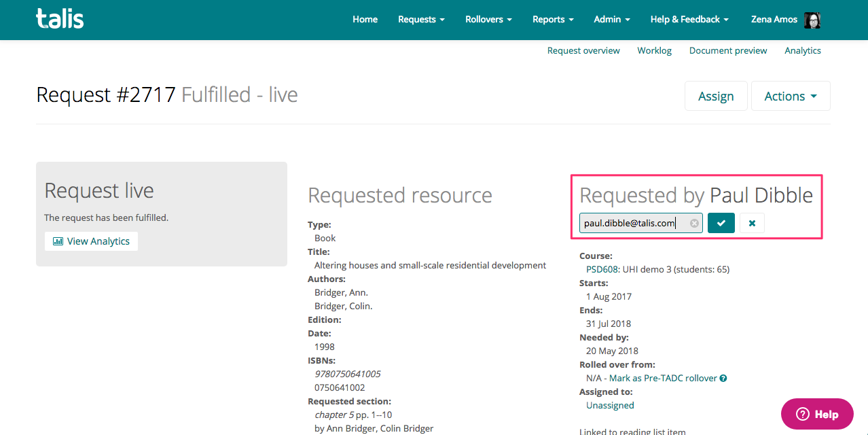Open Zena Amos profile avatar

812,20
